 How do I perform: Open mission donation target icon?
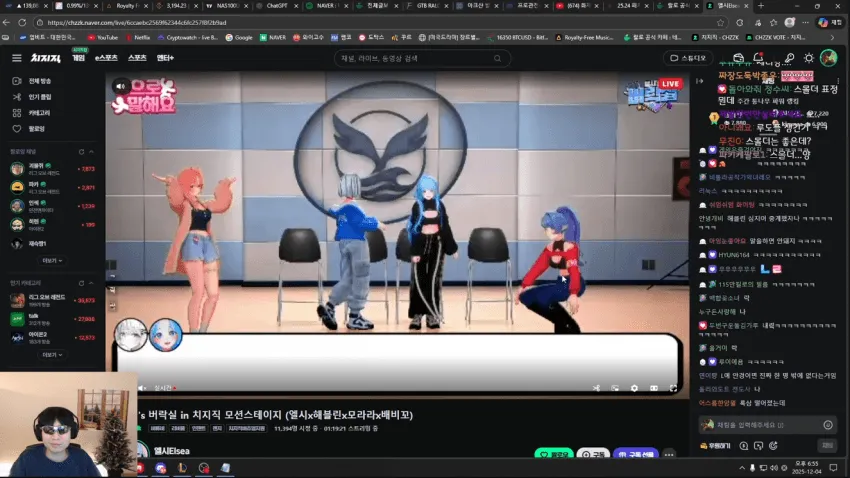(774, 446)
